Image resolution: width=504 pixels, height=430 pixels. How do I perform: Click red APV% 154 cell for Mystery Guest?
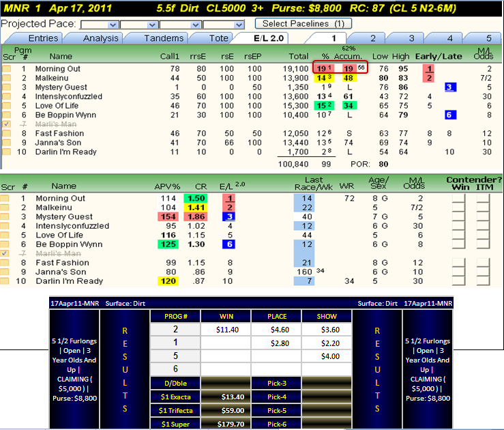pos(168,216)
